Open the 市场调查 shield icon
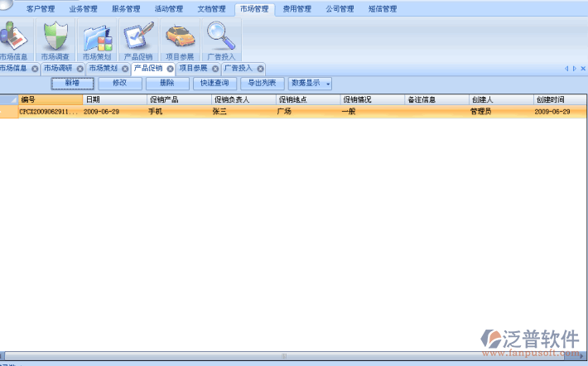Viewport: 588px width, 366px height. [x=55, y=40]
